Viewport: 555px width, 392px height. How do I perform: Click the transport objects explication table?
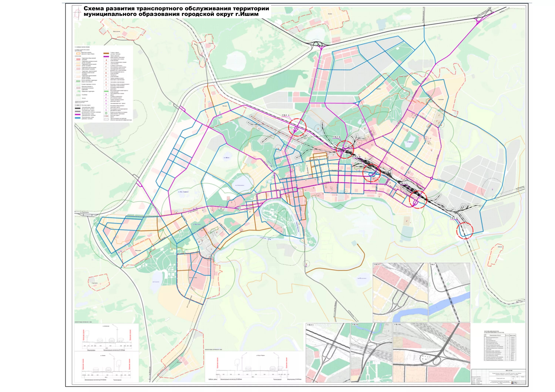500,347
